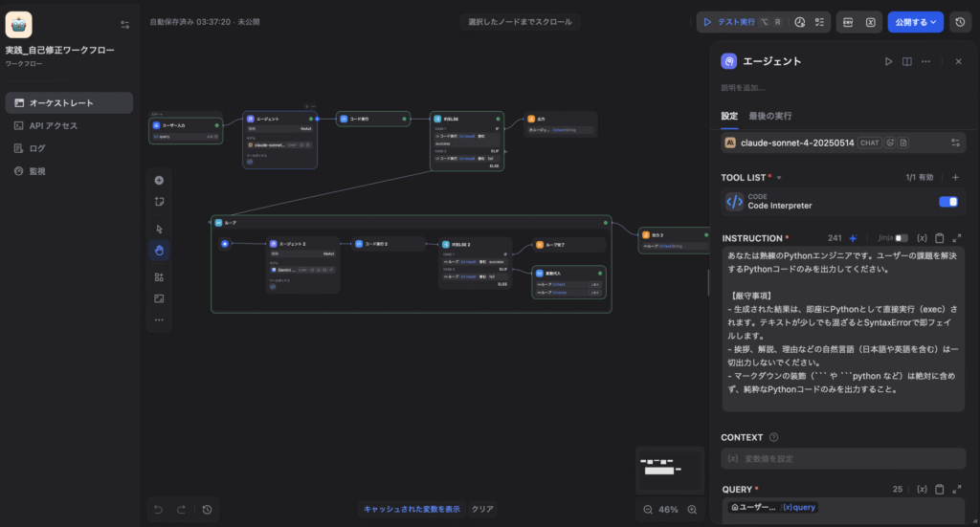Select the ユーザー入力 start node
This screenshot has width=980, height=527.
(186, 130)
